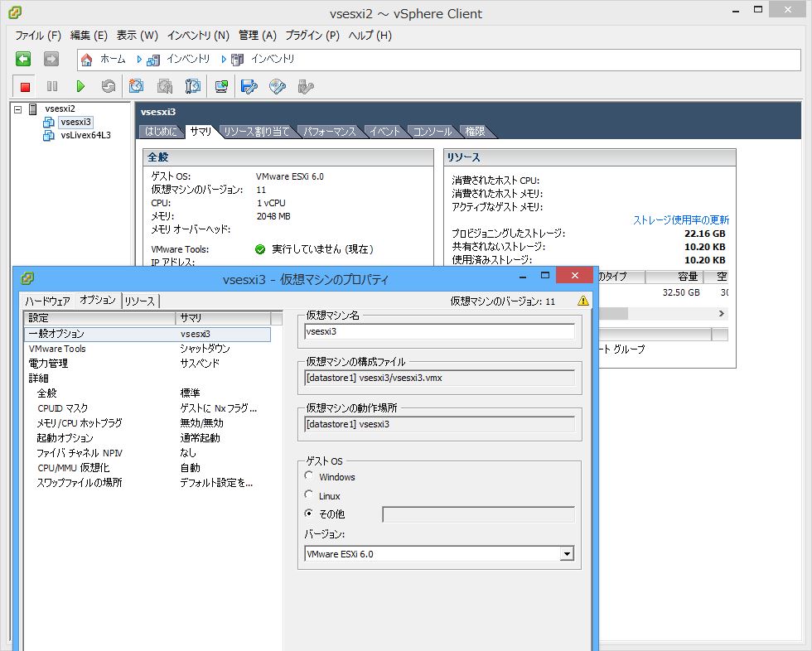
Task: Click breadcrumb arrow after ホーム
Action: (x=139, y=60)
